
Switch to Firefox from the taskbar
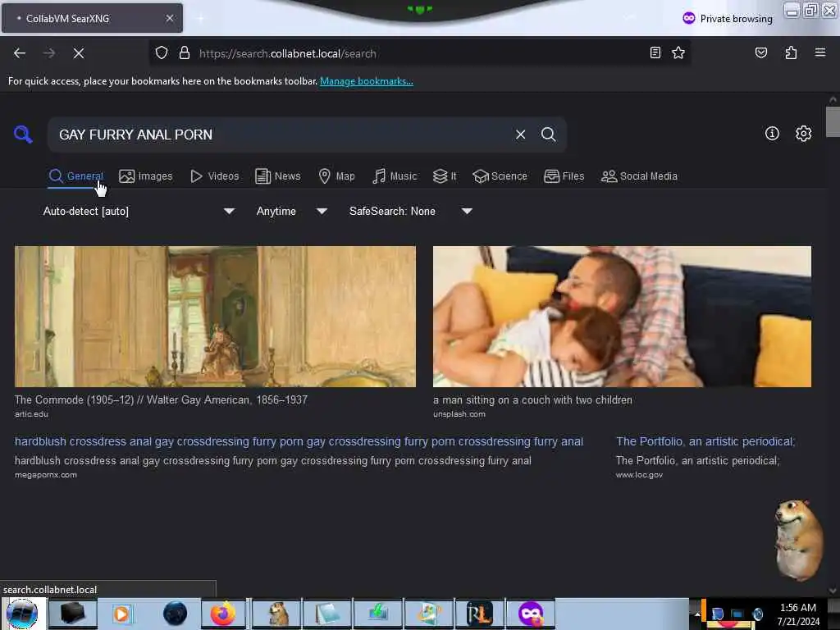click(223, 614)
